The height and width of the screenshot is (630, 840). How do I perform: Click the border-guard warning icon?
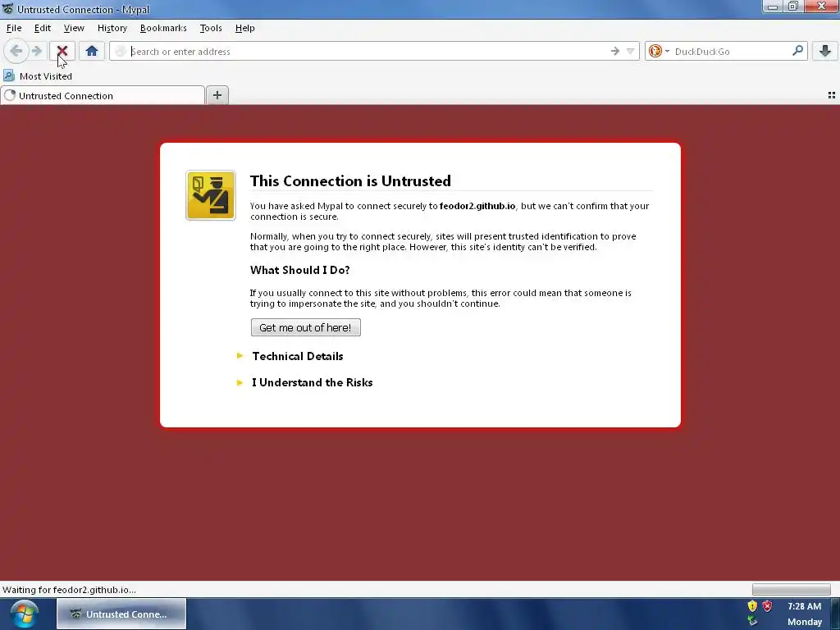pos(211,195)
